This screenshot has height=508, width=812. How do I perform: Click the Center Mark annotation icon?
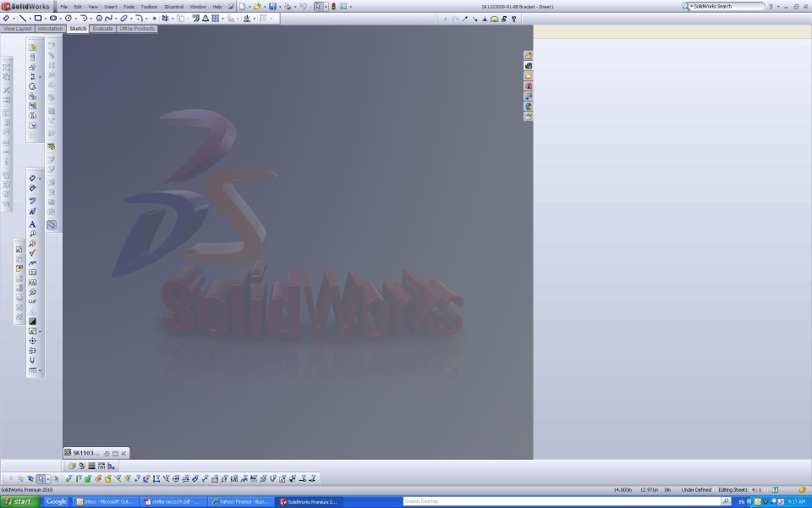pyautogui.click(x=32, y=340)
